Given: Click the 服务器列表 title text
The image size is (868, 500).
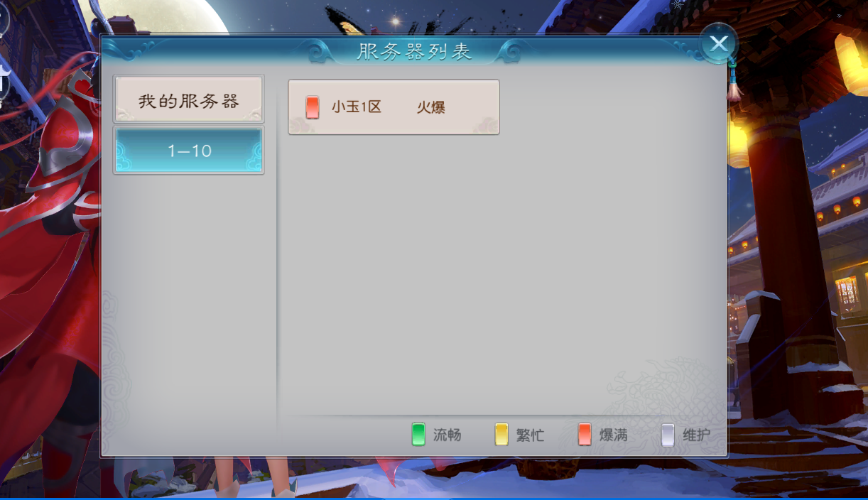Looking at the screenshot, I should (x=414, y=51).
